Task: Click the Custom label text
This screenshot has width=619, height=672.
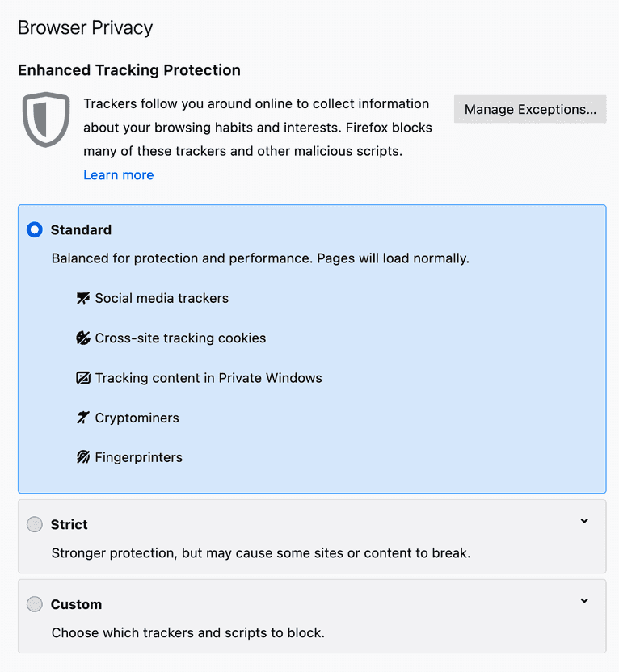Action: coord(76,604)
